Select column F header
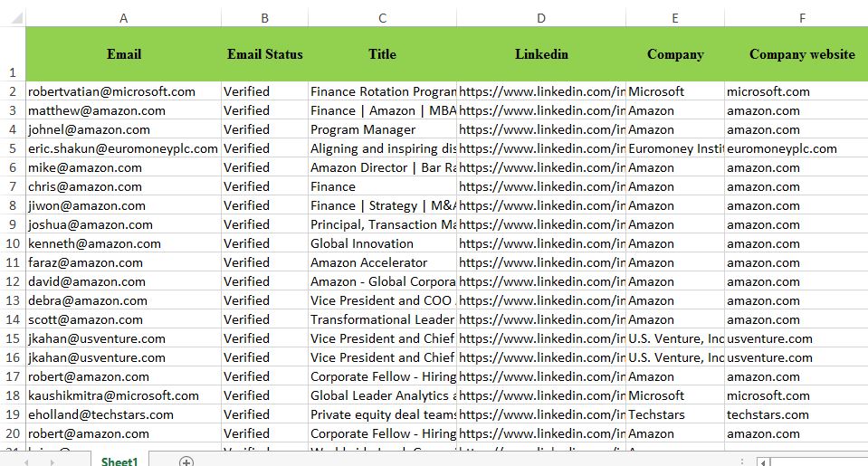The width and height of the screenshot is (868, 466). [x=801, y=17]
